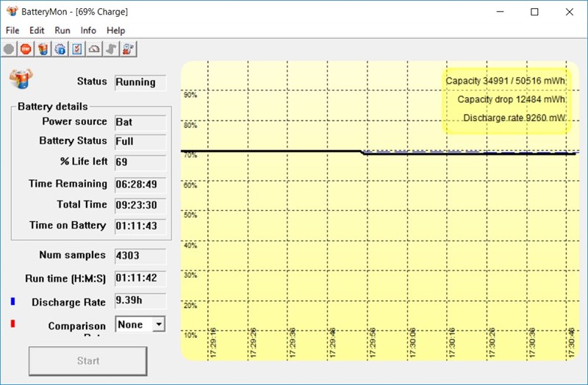Screen dimensions: 588x385
Task: Click the BatteryMon logo next to Status
Action: coord(21,79)
